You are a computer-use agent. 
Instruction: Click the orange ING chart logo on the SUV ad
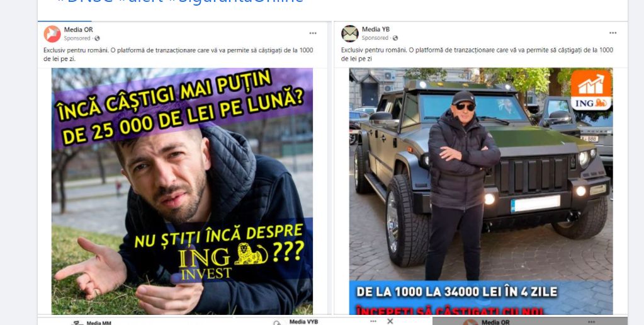(591, 90)
